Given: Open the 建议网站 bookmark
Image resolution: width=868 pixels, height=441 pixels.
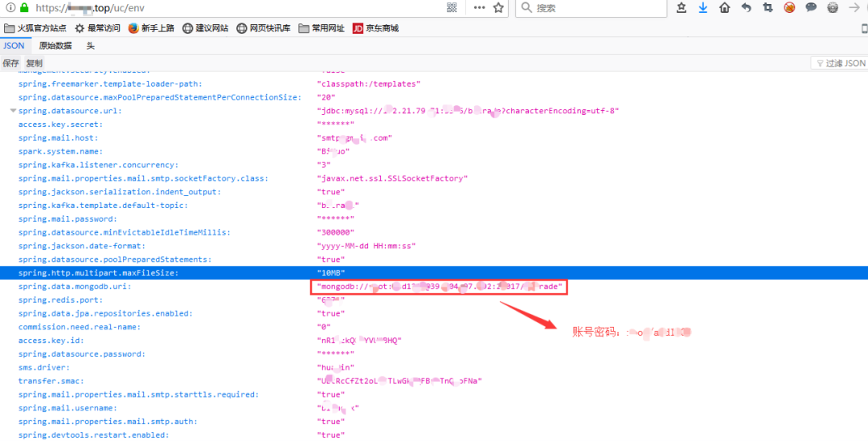Looking at the screenshot, I should pyautogui.click(x=206, y=28).
